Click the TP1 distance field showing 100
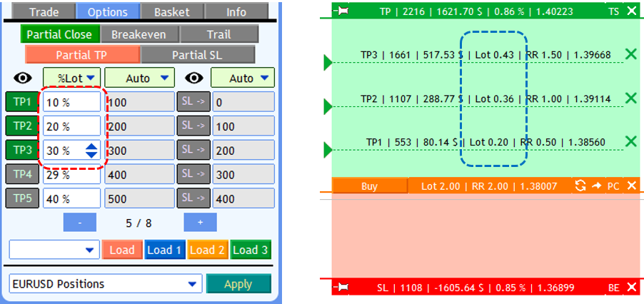This screenshot has height=304, width=644. [x=140, y=102]
